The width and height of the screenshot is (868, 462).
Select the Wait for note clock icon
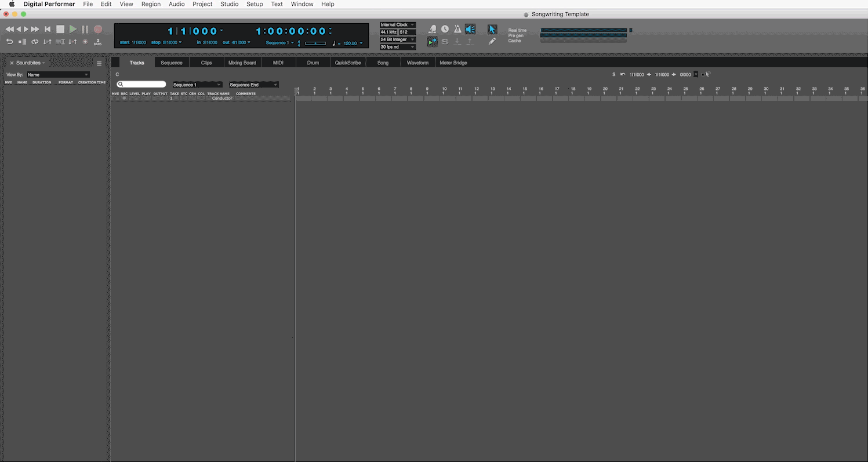[x=445, y=29]
